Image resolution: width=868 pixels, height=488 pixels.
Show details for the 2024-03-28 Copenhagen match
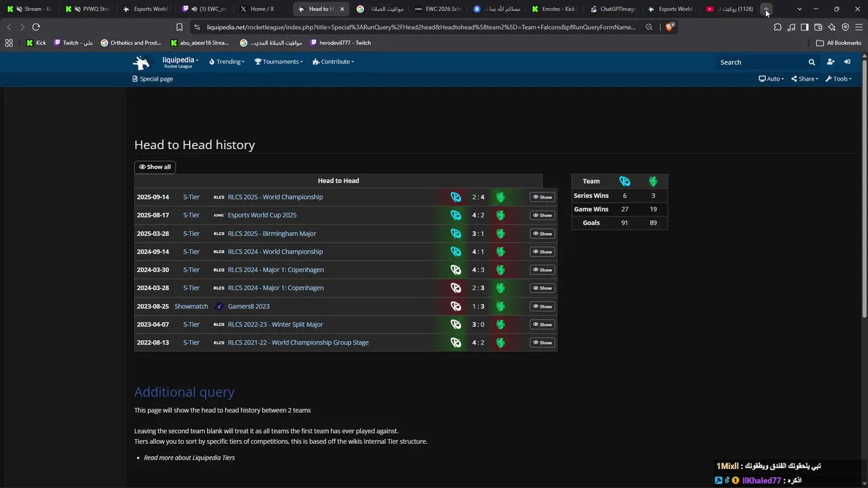tap(542, 288)
